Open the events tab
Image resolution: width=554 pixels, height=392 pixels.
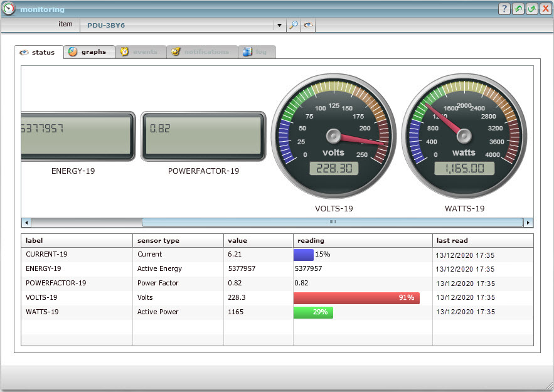tap(140, 52)
